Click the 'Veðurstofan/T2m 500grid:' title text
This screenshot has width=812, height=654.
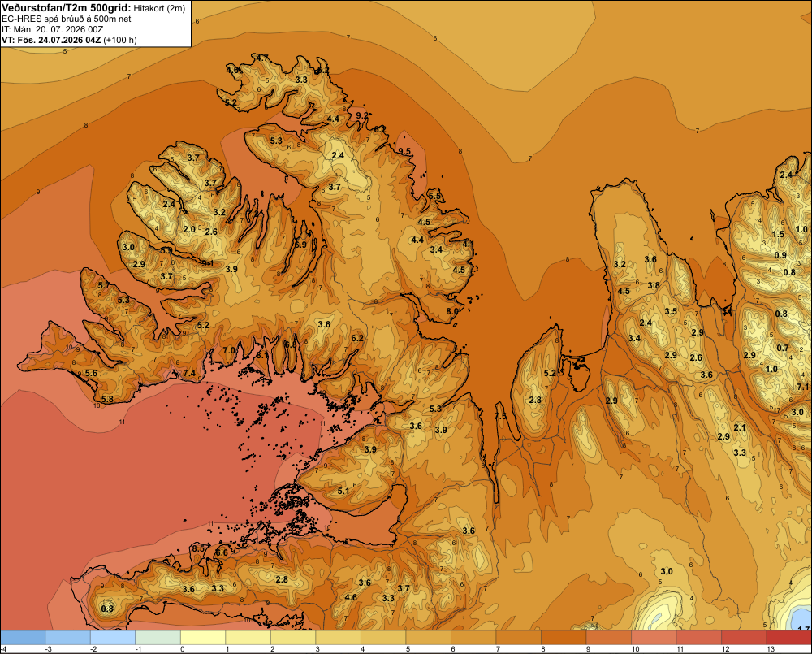(x=67, y=8)
